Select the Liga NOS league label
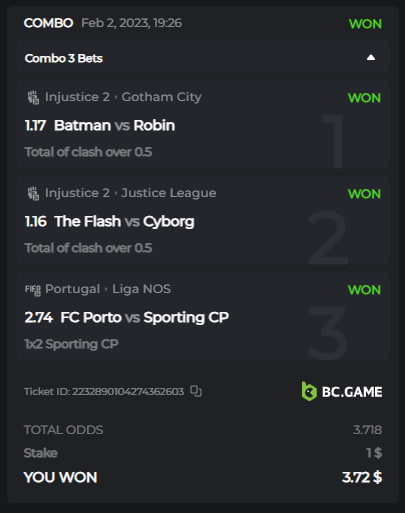Viewport: 405px width, 513px height. click(x=141, y=289)
